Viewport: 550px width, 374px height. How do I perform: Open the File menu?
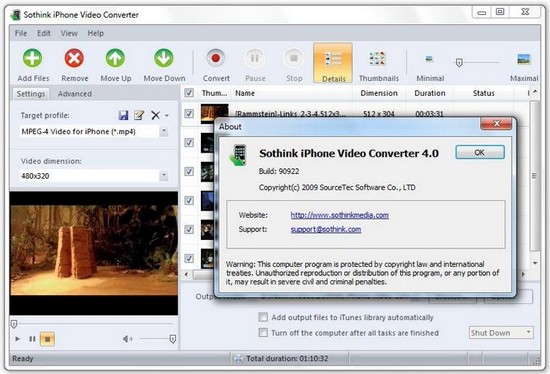pyautogui.click(x=21, y=33)
